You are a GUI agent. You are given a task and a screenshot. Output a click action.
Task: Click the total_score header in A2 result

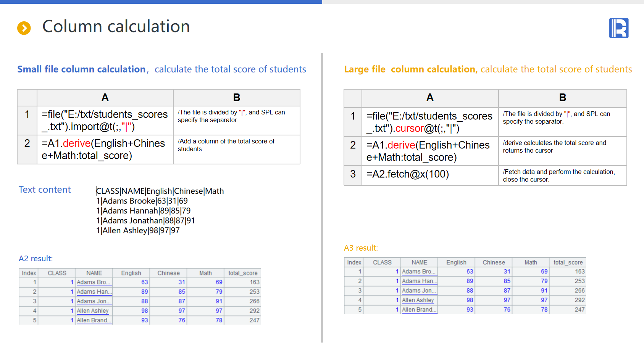242,273
